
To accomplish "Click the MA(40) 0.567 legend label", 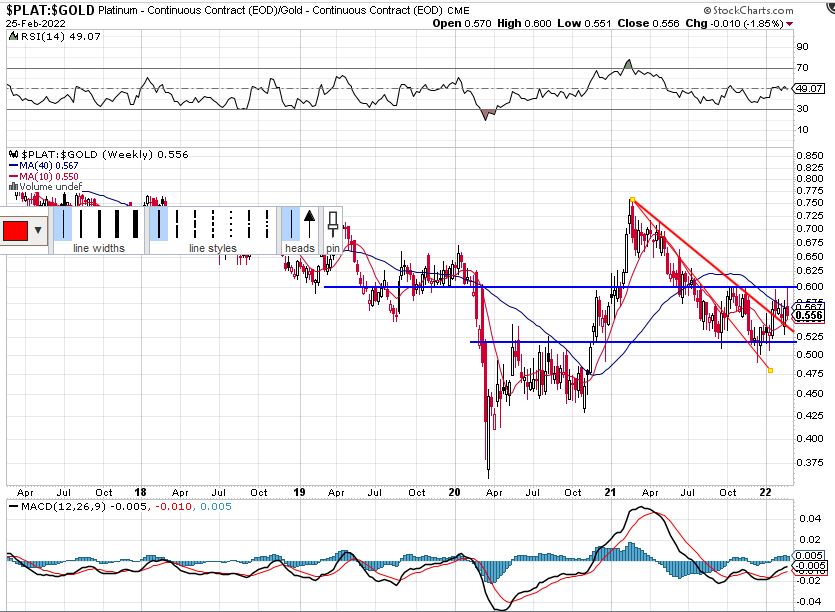I will (44, 166).
